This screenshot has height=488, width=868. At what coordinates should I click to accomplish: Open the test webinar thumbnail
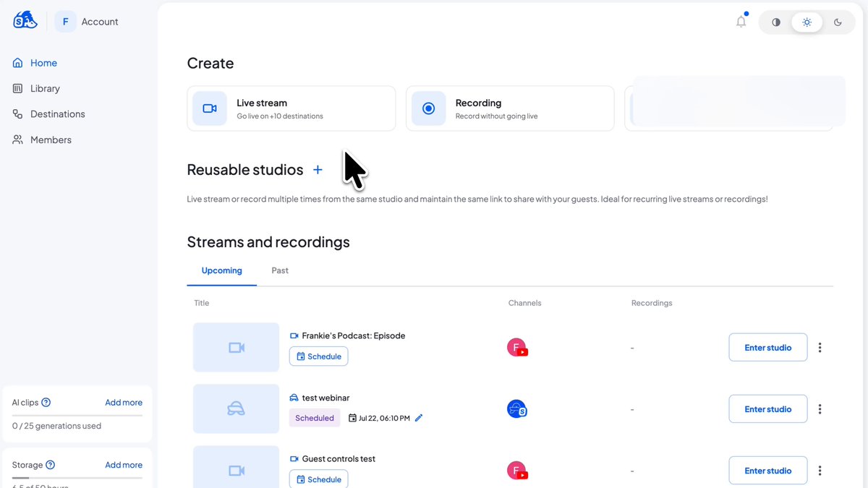pyautogui.click(x=236, y=409)
